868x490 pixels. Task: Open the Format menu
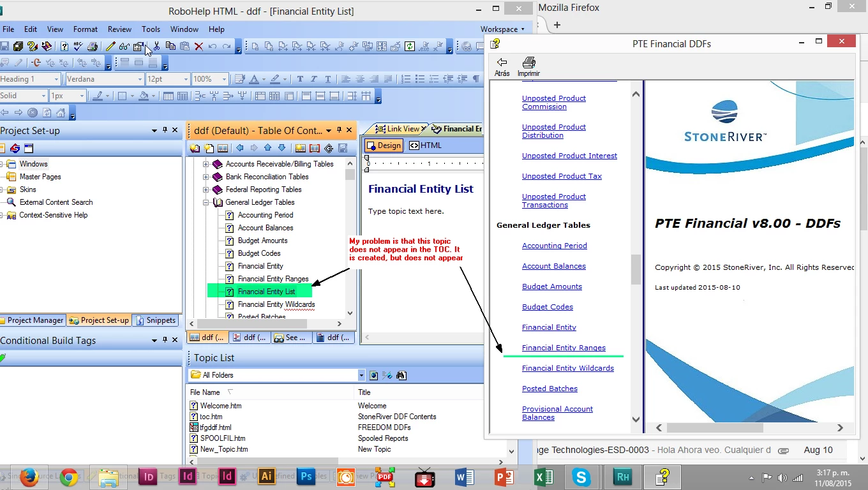click(x=86, y=29)
